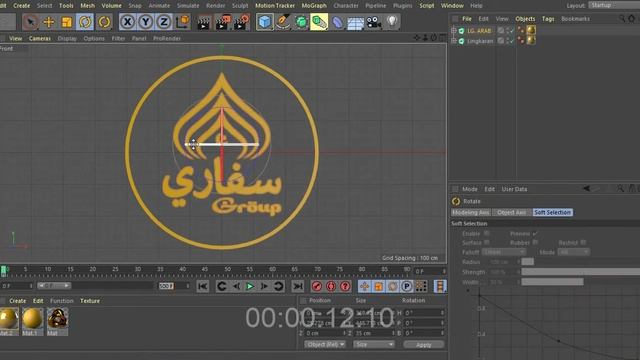
Task: Add a light object
Action: tap(392, 22)
